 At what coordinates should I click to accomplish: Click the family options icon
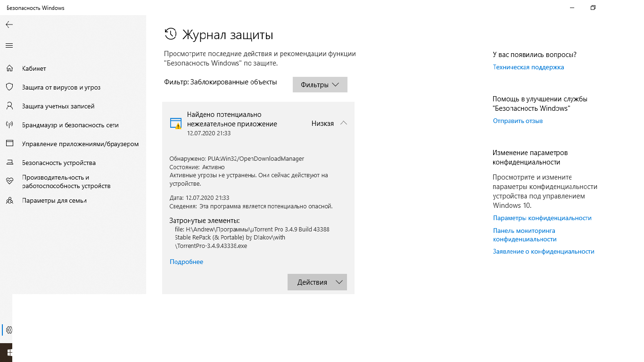pyautogui.click(x=9, y=200)
